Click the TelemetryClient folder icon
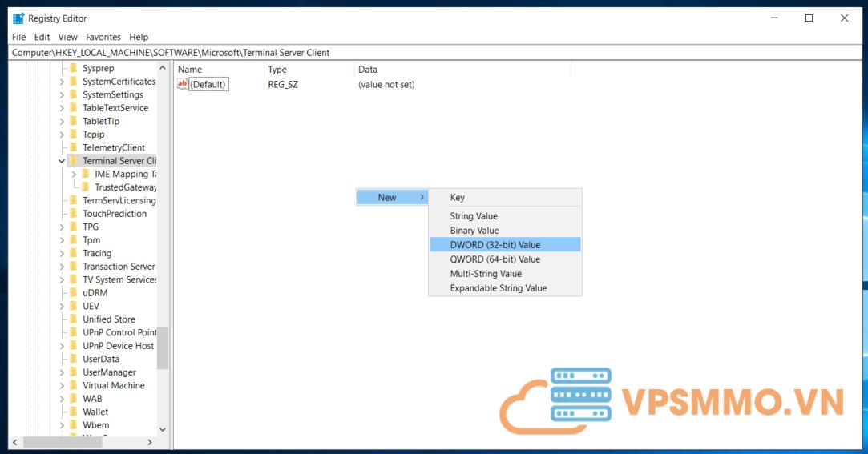The height and width of the screenshot is (454, 868). pyautogui.click(x=74, y=147)
